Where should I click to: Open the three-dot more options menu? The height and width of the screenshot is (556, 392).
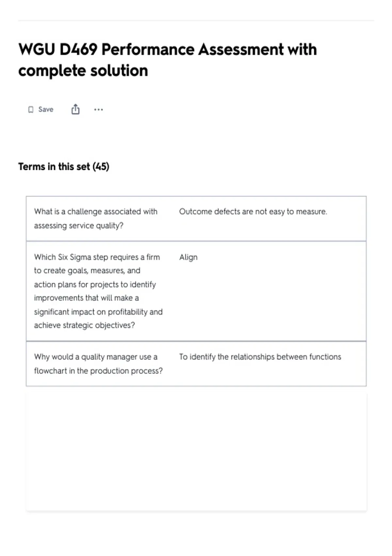(x=98, y=110)
